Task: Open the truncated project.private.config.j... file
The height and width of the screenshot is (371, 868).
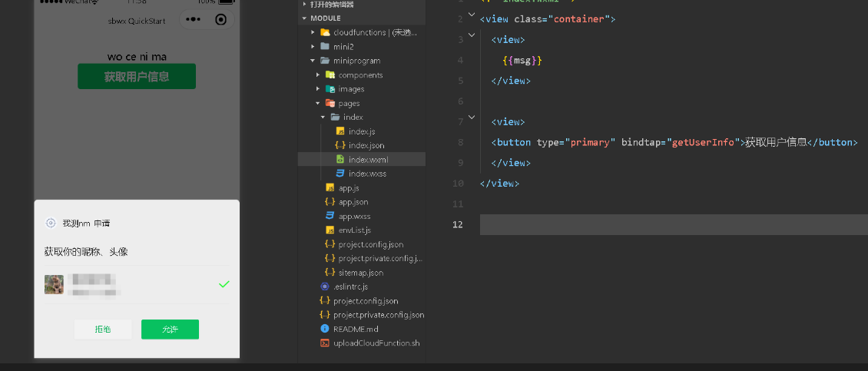Action: [381, 259]
